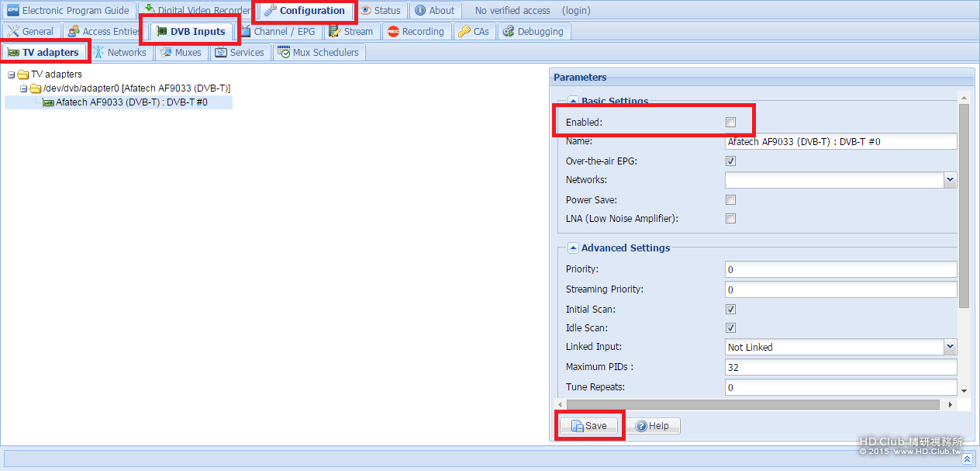
Task: Collapse the Basic Settings section
Action: pyautogui.click(x=573, y=102)
